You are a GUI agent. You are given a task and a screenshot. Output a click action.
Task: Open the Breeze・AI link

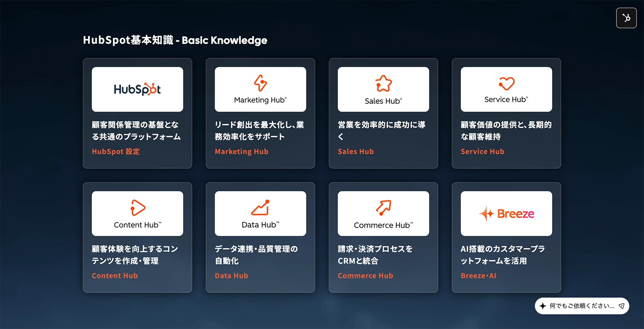(x=478, y=276)
